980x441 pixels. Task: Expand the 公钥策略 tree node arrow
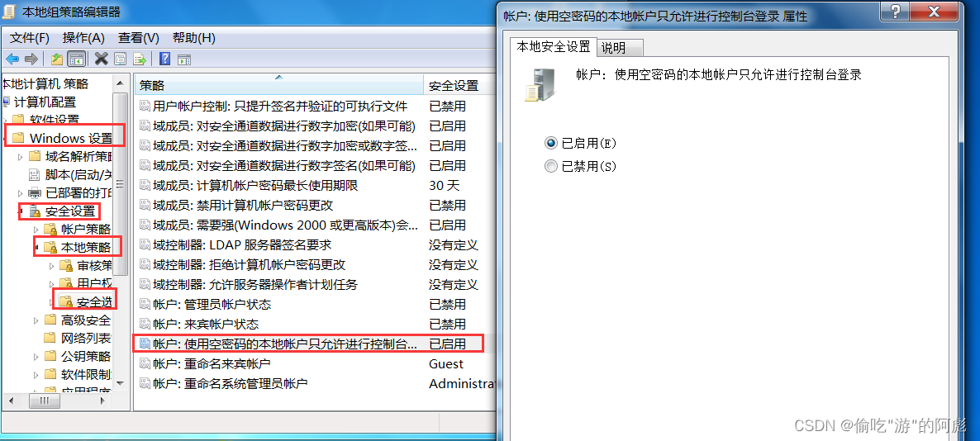(36, 358)
